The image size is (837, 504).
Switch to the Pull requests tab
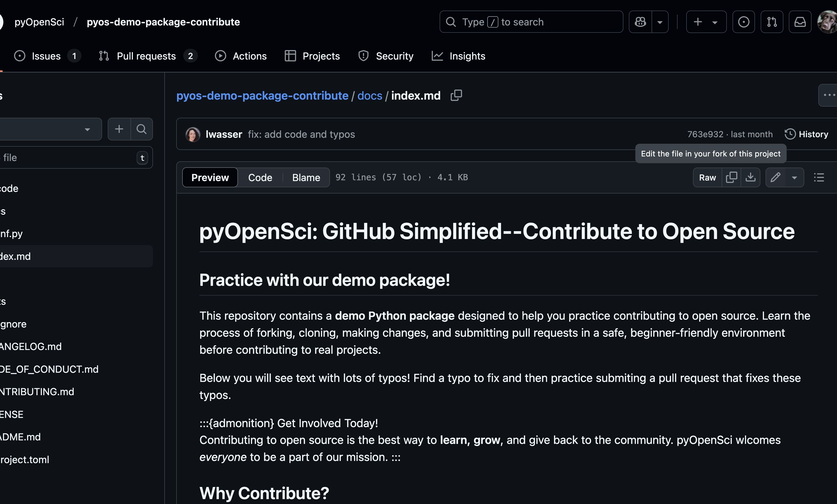click(x=148, y=56)
